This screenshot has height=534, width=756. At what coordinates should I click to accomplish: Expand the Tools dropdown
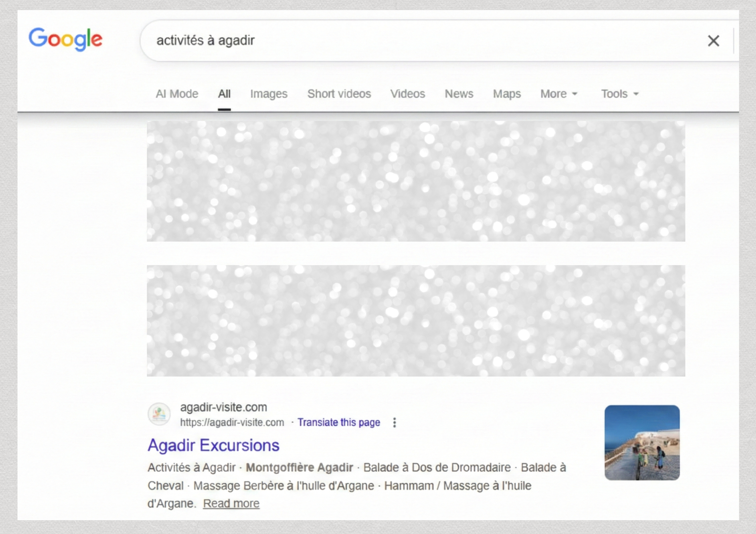click(x=619, y=94)
